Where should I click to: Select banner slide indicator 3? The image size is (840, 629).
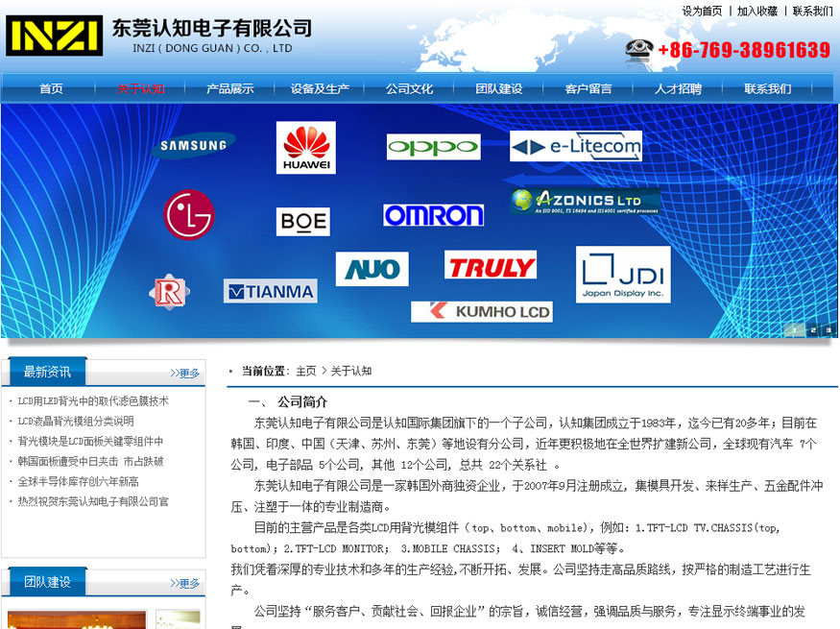(828, 330)
